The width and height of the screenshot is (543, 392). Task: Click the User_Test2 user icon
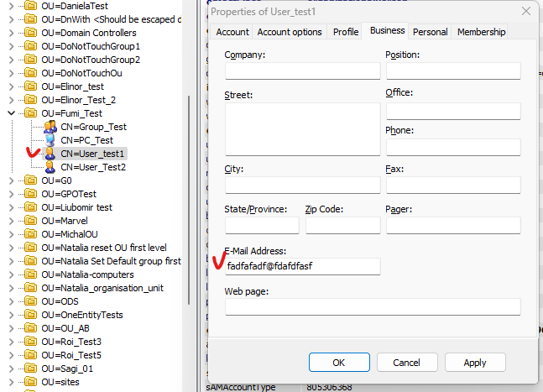pos(50,167)
